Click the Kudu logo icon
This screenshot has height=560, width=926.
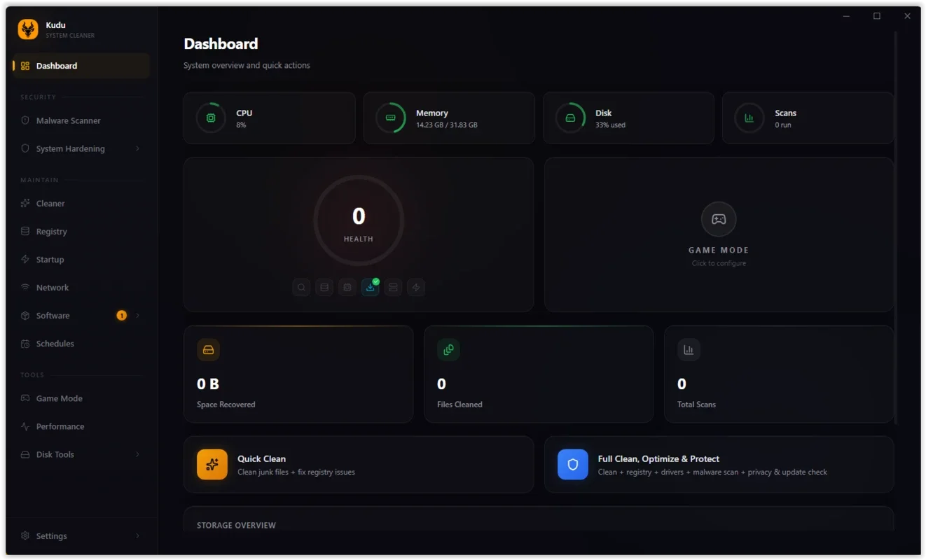click(x=28, y=29)
